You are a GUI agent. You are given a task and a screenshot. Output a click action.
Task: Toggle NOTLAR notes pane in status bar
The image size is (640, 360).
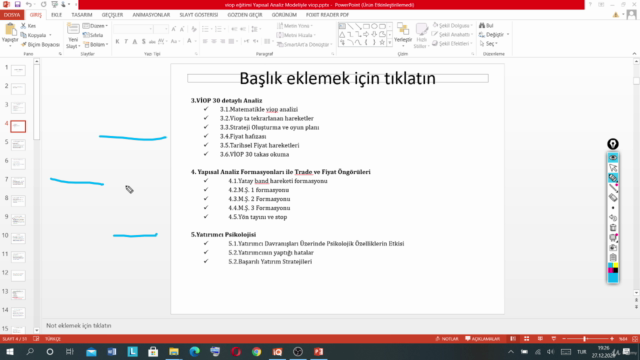[x=447, y=339]
